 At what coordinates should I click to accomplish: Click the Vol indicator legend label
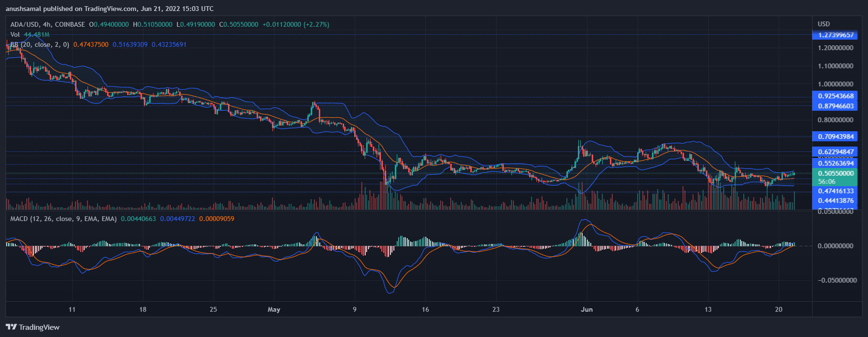pyautogui.click(x=15, y=34)
